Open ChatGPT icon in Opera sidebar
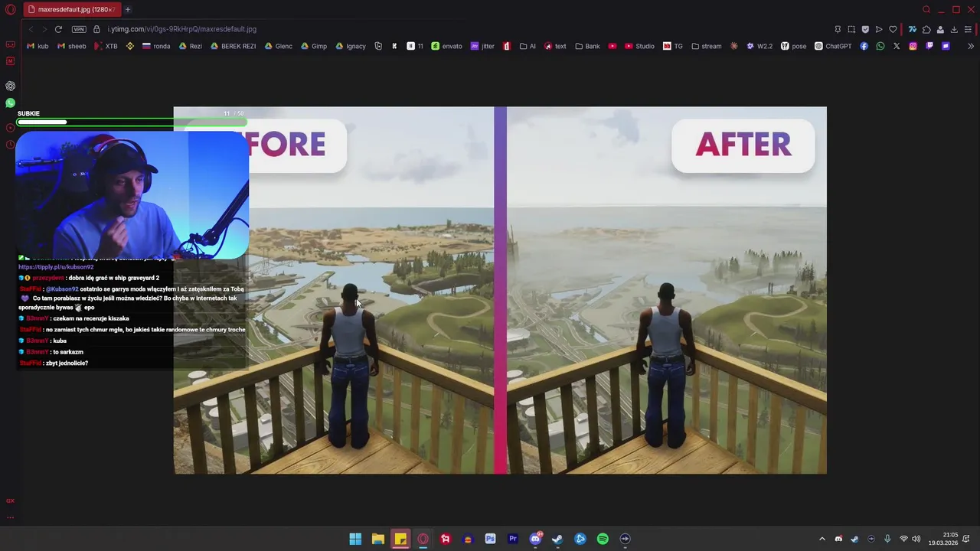Viewport: 980px width, 551px height. [x=10, y=86]
